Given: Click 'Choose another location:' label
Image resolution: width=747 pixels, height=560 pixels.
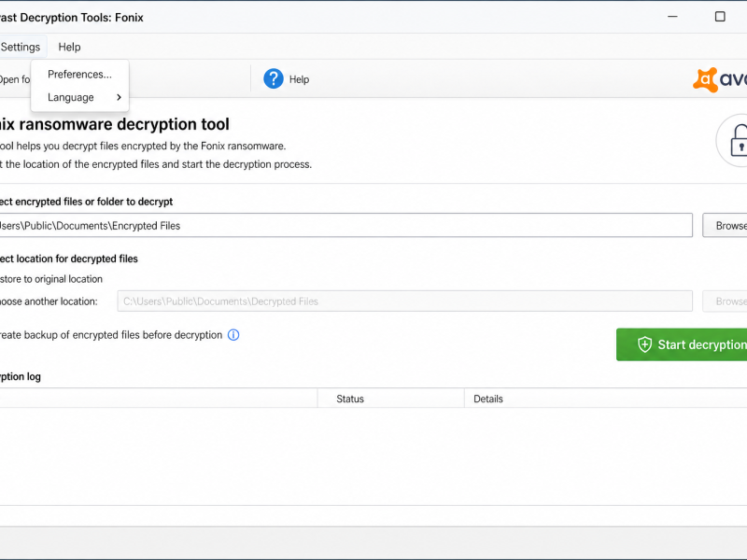Looking at the screenshot, I should (49, 301).
